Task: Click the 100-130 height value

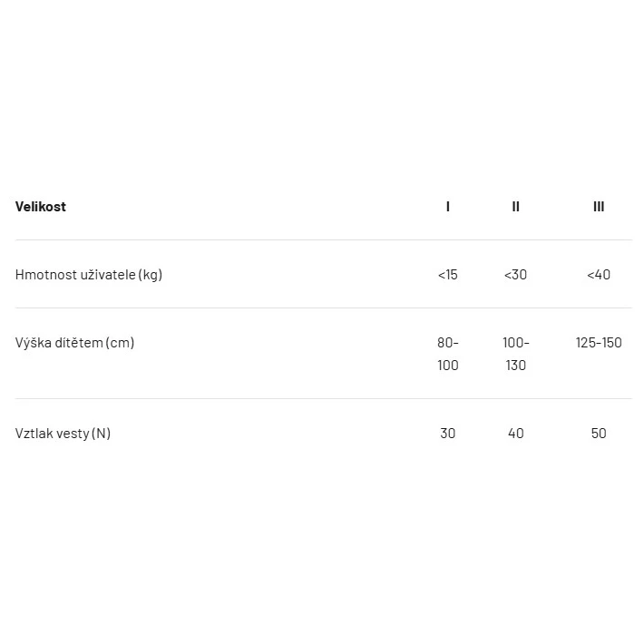Action: click(x=516, y=354)
